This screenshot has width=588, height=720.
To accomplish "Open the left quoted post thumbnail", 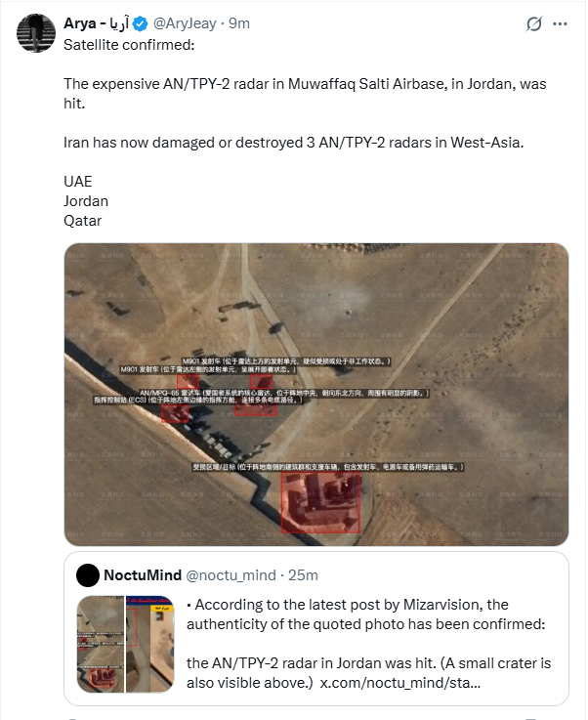I will pos(100,645).
